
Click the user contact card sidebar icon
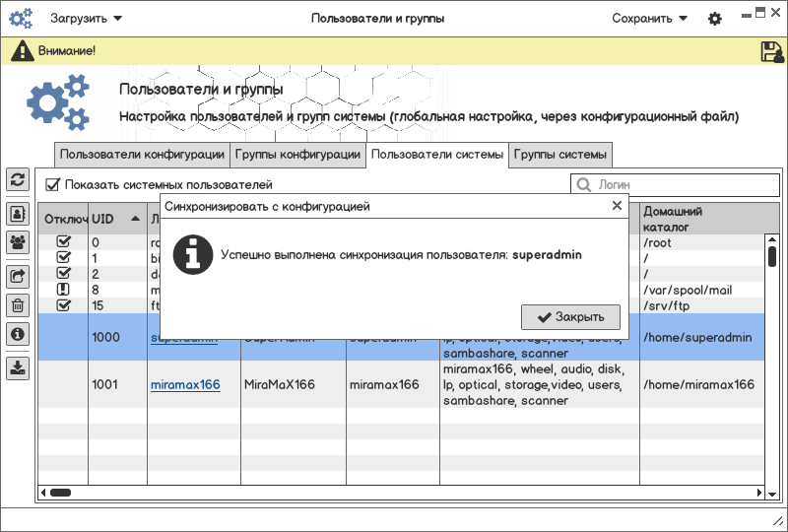[x=18, y=213]
